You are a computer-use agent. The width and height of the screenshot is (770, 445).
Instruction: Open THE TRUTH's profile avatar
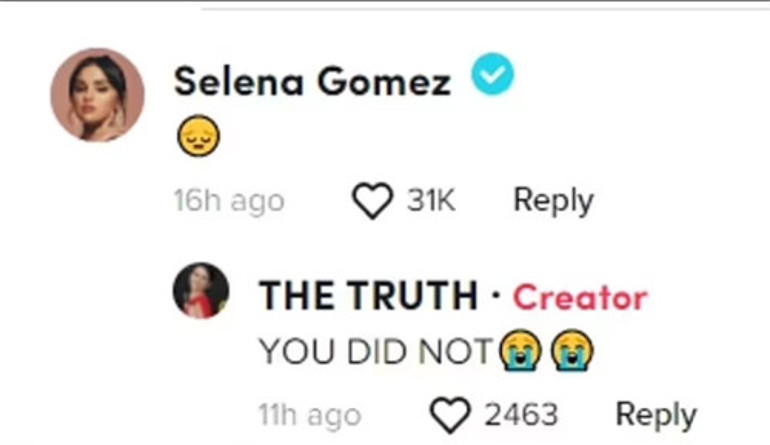[201, 291]
